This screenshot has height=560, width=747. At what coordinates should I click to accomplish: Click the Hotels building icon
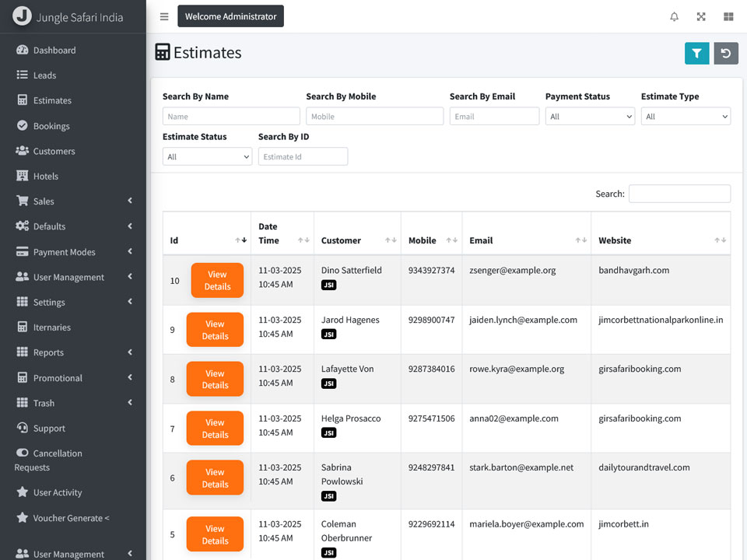(x=23, y=176)
